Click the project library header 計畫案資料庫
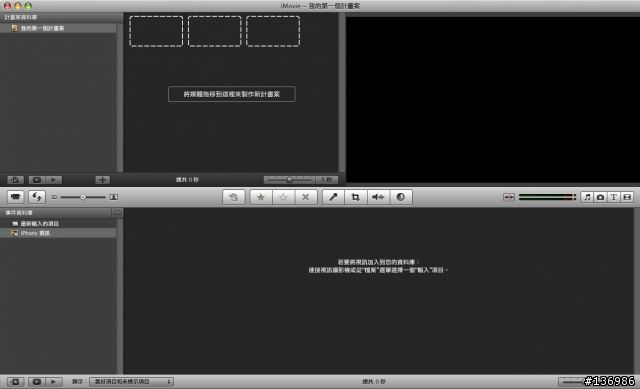 [x=21, y=18]
